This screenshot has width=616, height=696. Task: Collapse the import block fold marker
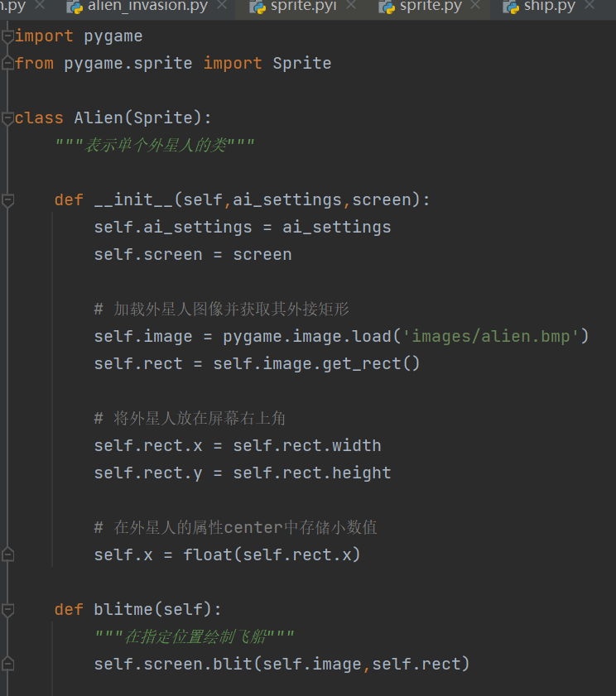click(7, 36)
